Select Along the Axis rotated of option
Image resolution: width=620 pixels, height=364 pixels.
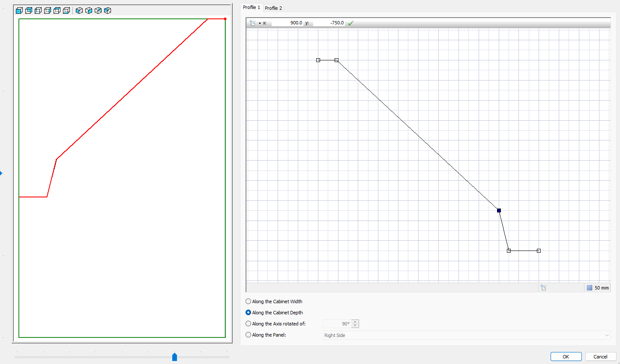click(x=249, y=324)
